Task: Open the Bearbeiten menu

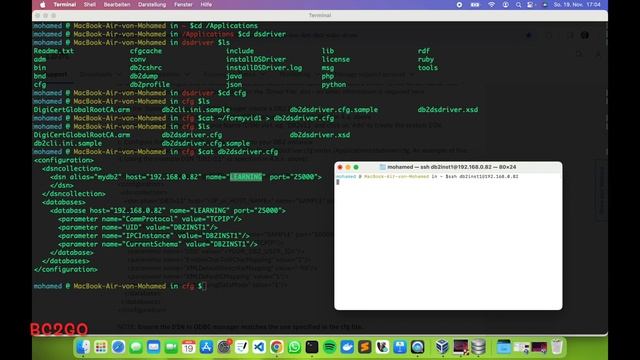Action: pos(117,4)
